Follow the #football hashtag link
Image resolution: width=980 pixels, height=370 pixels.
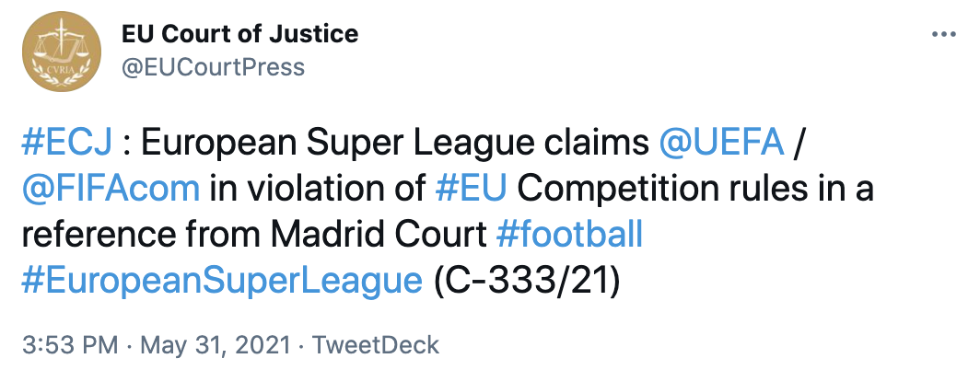[568, 234]
